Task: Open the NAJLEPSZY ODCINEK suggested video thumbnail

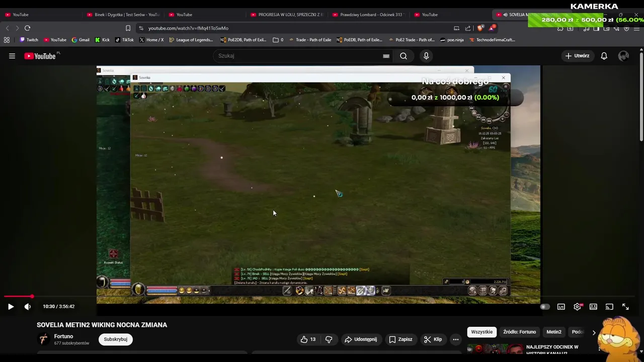Action: pyautogui.click(x=494, y=349)
